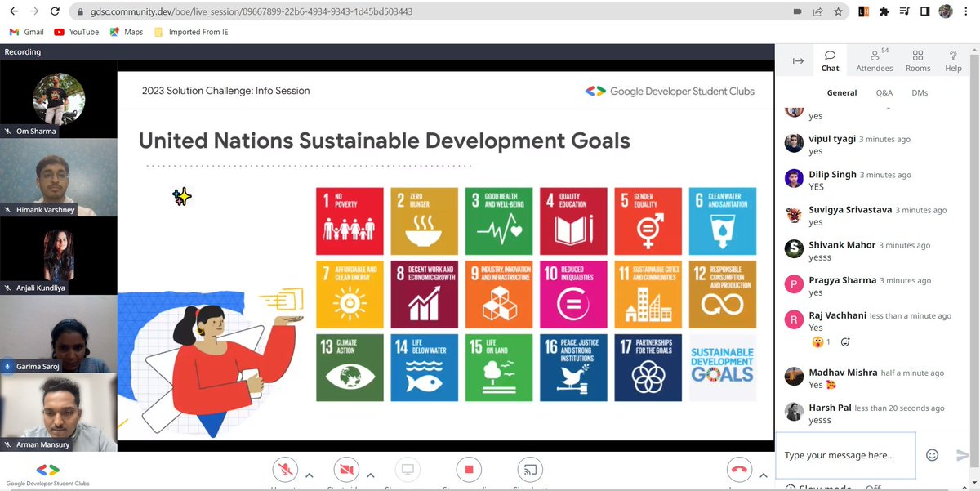Open the Help tab
Screen dimensions: 980x491
coord(953,61)
